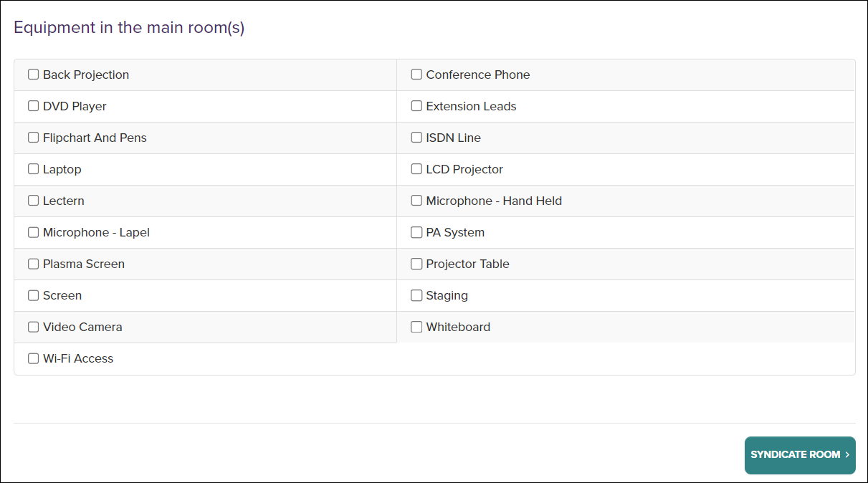This screenshot has width=868, height=483.
Task: Enable Conference Phone equipment
Action: (x=416, y=74)
